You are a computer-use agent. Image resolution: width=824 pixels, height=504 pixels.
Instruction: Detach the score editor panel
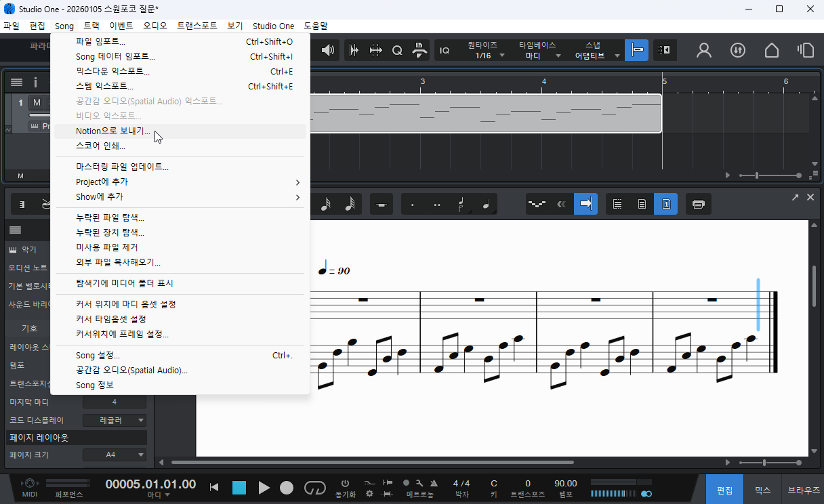(795, 197)
